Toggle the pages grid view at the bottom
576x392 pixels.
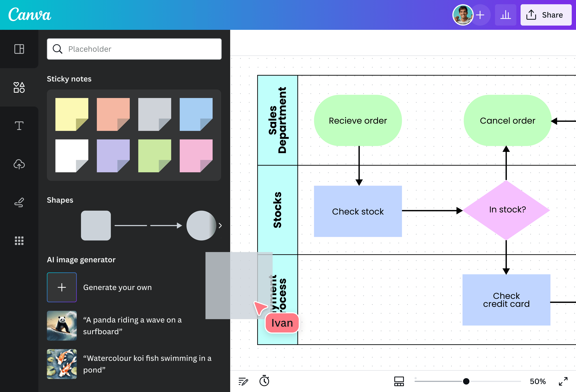399,381
